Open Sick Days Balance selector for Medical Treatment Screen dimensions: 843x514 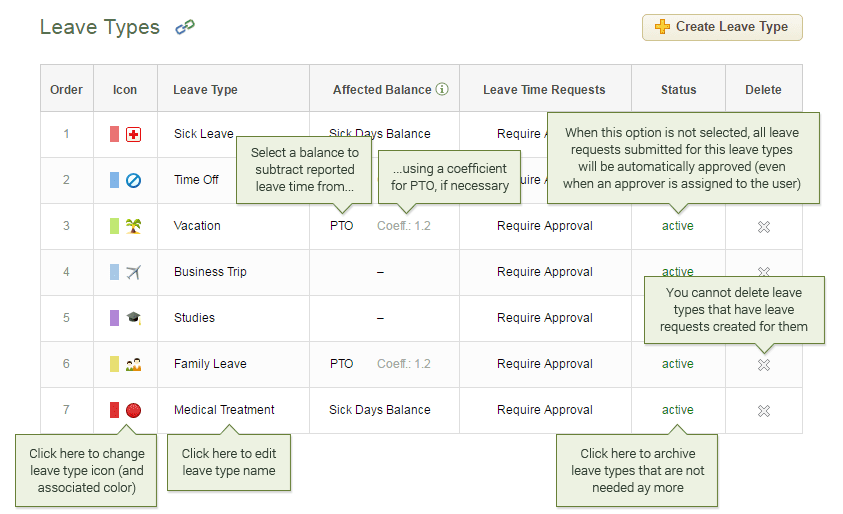tap(380, 410)
